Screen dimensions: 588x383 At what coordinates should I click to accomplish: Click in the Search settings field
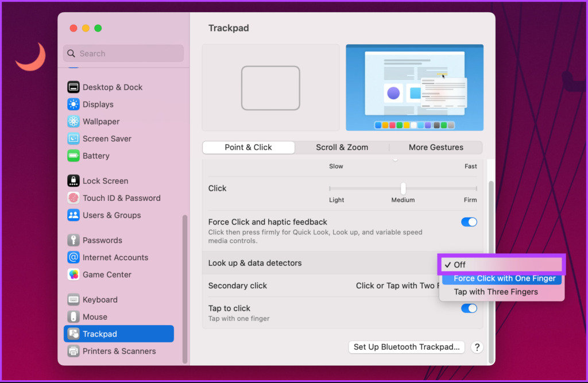click(123, 53)
